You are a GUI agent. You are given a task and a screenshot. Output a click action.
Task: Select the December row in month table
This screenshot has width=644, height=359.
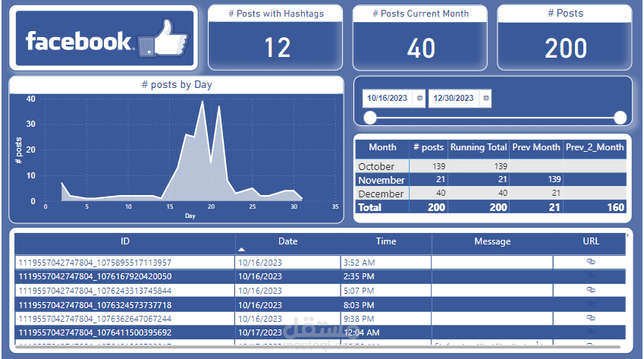pyautogui.click(x=491, y=193)
